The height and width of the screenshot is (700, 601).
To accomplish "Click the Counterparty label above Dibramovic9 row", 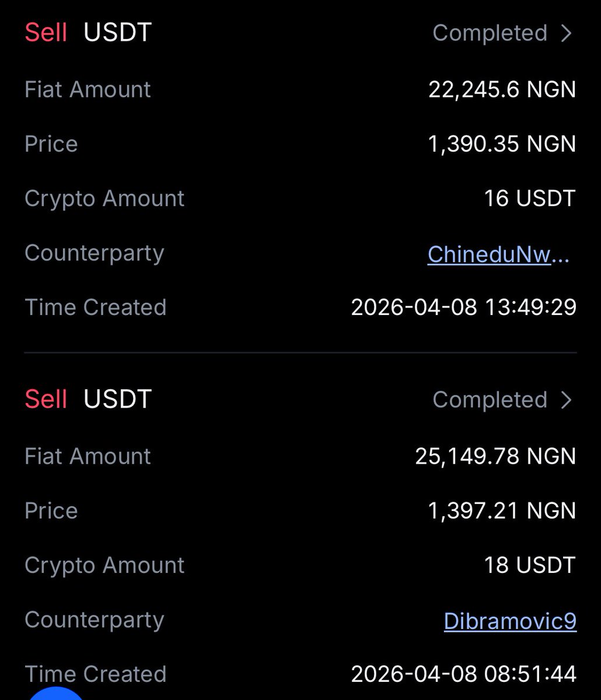I will coord(94,619).
